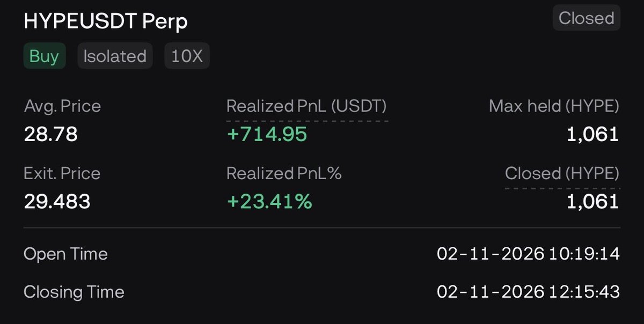Click the Exit. Price label
Image resolution: width=644 pixels, height=324 pixels.
point(62,173)
